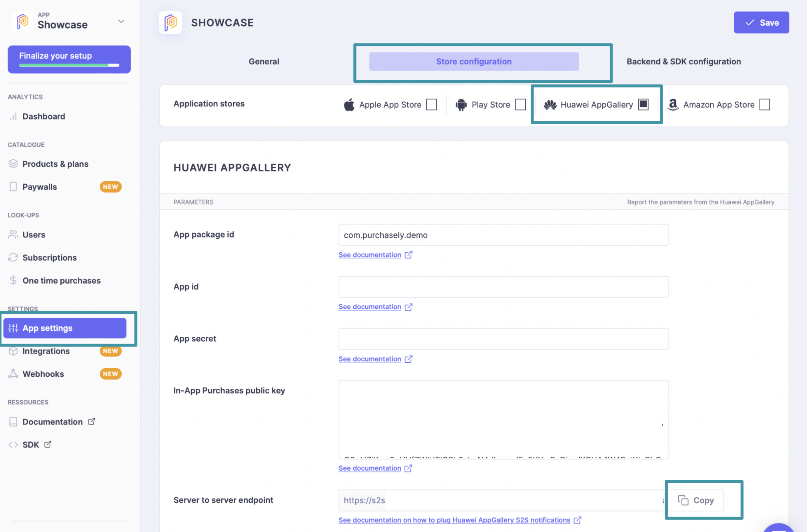808x532 pixels.
Task: Open the Users look-up
Action: pyautogui.click(x=34, y=235)
